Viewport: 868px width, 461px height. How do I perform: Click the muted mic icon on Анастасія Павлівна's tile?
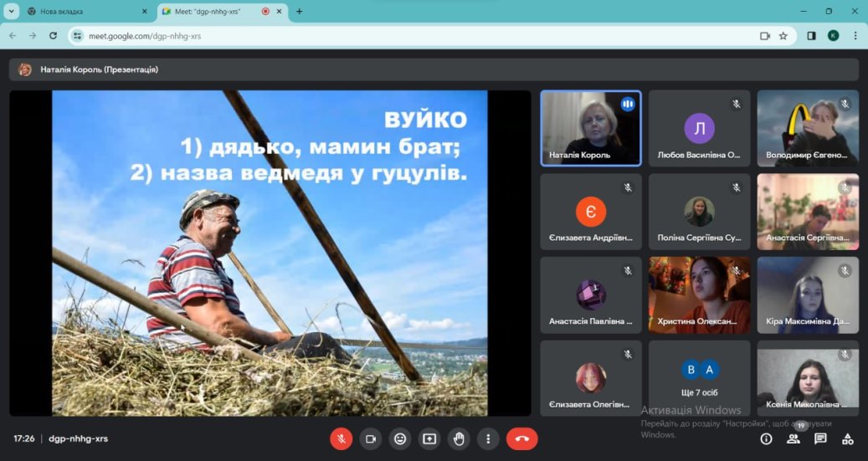click(628, 270)
